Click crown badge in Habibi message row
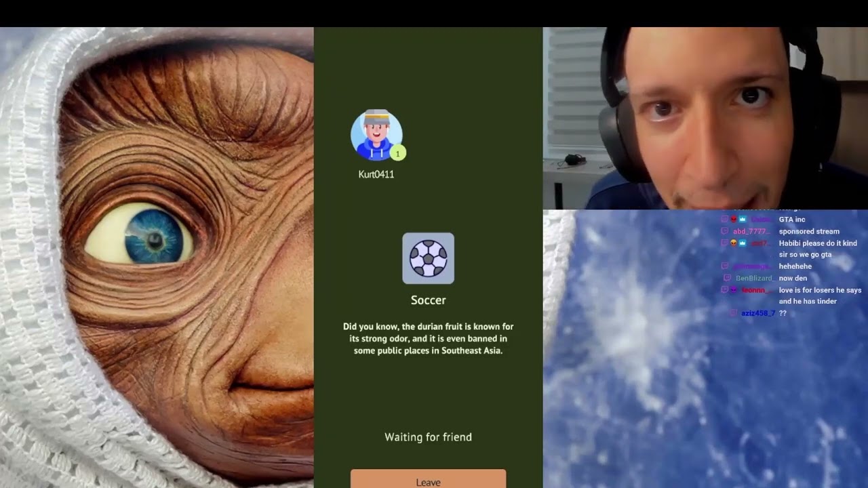The width and height of the screenshot is (868, 488). point(743,243)
